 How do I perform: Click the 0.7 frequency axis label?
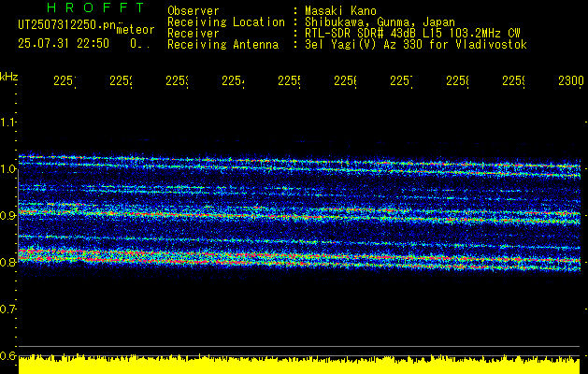[7, 309]
